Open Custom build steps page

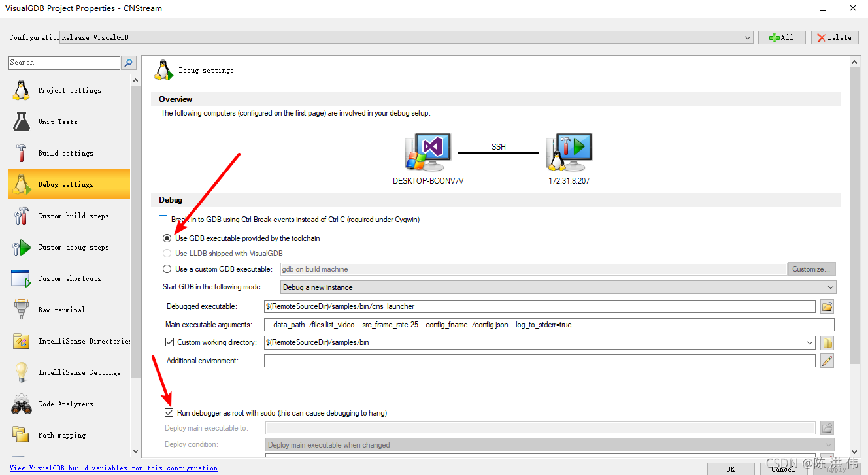(x=69, y=216)
